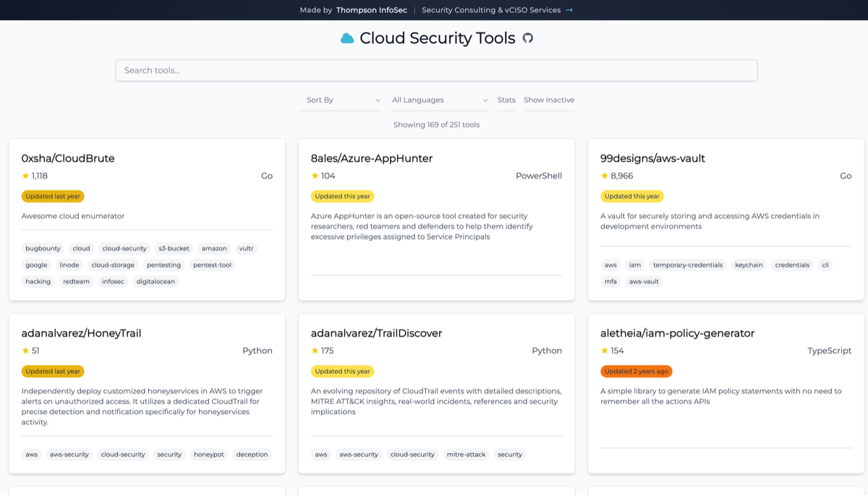868x495 pixels.
Task: Click the star icon on aletheia/iam-policy-generator card
Action: tap(604, 350)
